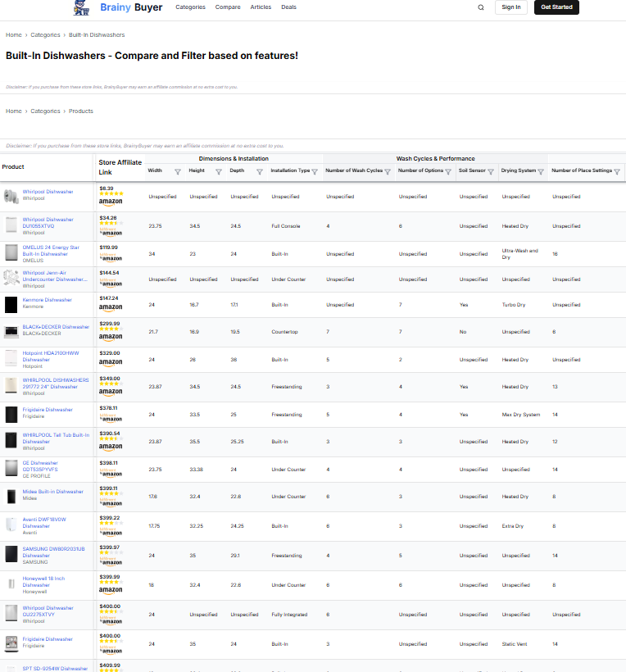
Task: Open Kenmore Dishwasher product thumbnail
Action: pos(11,305)
